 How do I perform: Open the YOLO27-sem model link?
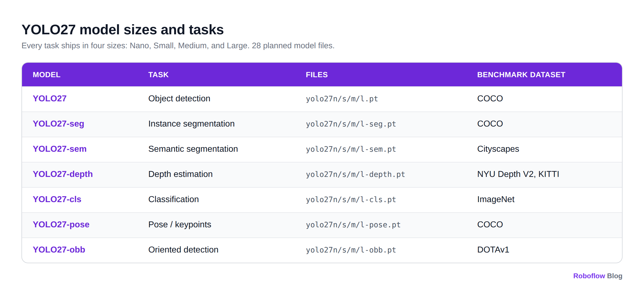[60, 149]
